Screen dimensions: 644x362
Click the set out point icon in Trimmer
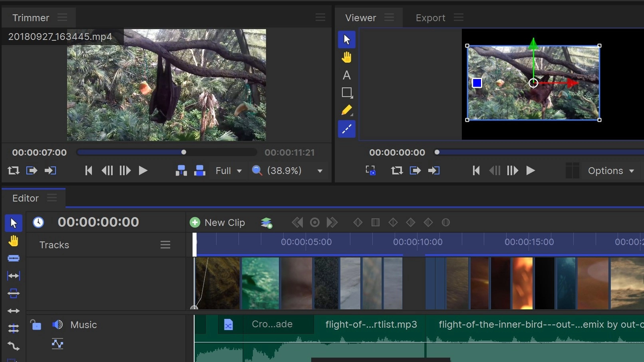(50, 171)
